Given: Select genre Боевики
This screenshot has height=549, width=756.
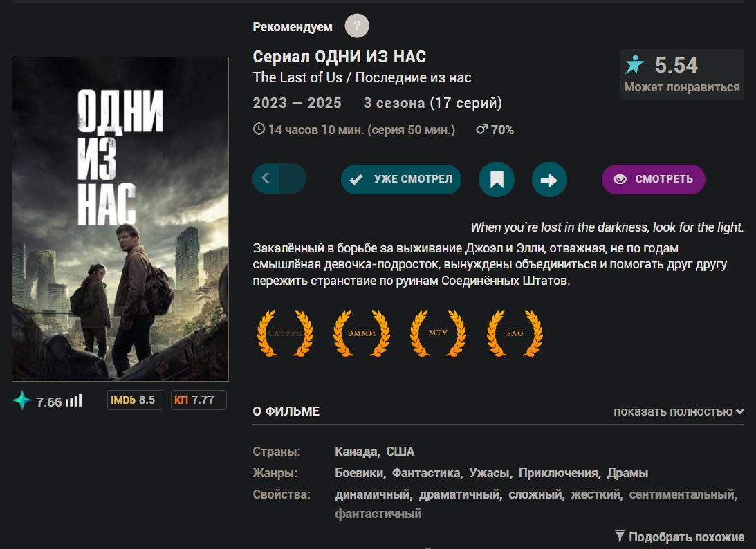Looking at the screenshot, I should [x=359, y=473].
